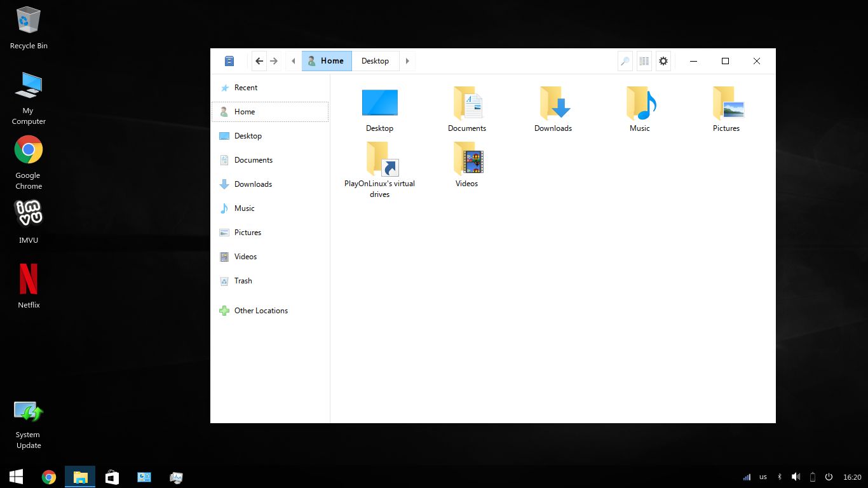The image size is (868, 488).
Task: Open the Recent section in the sidebar
Action: (x=245, y=88)
